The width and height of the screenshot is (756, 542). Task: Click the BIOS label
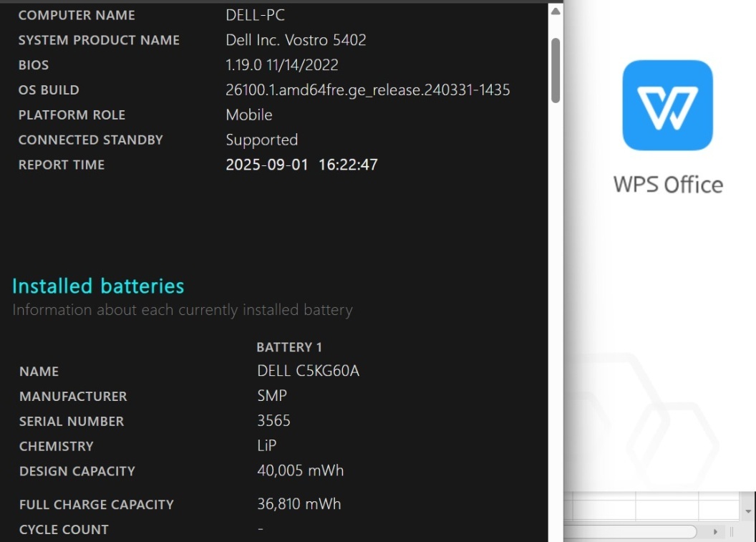pos(33,65)
